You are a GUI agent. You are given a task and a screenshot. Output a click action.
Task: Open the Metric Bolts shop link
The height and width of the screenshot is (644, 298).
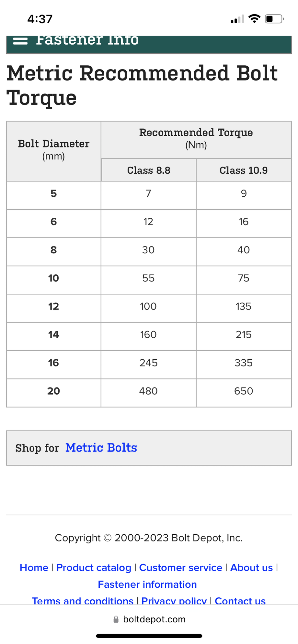coord(101,448)
